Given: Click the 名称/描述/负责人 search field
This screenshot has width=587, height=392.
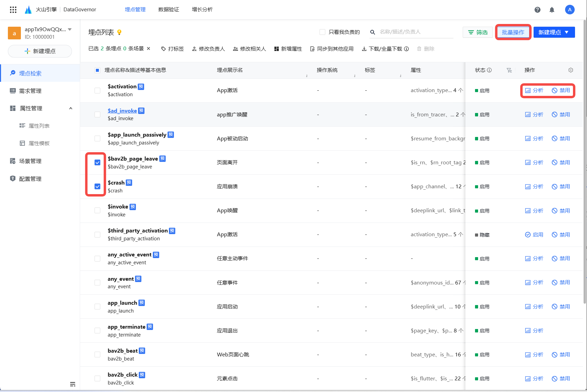Looking at the screenshot, I should tap(416, 32).
